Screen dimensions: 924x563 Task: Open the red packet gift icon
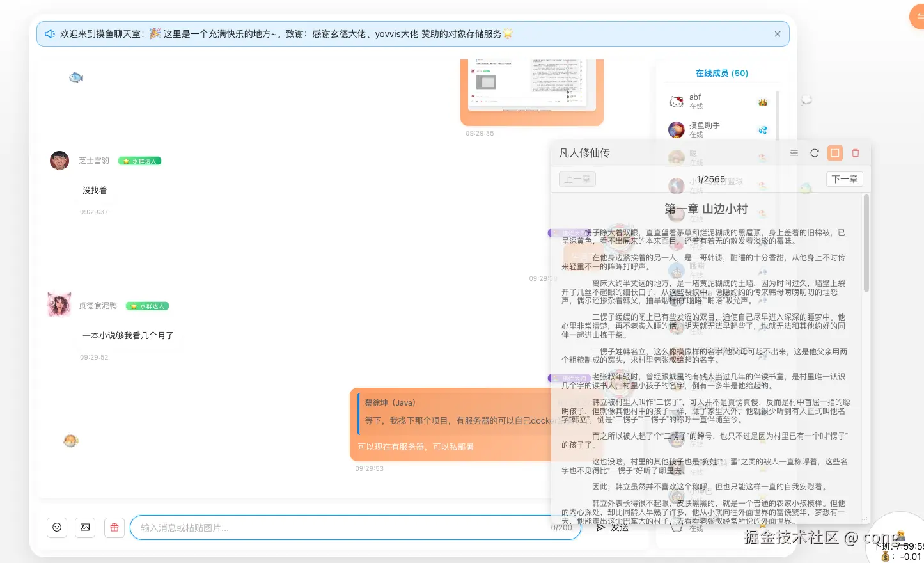(114, 527)
